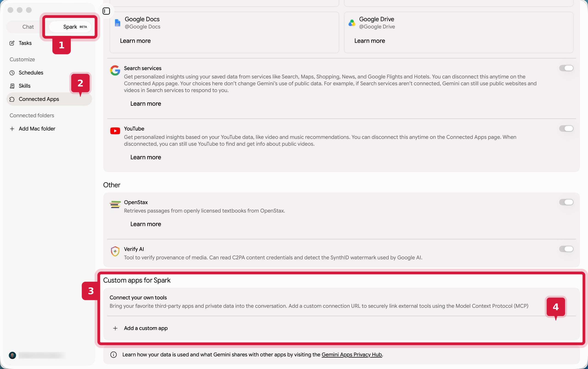Switch to the Chat tab
This screenshot has height=369, width=588.
(x=28, y=27)
